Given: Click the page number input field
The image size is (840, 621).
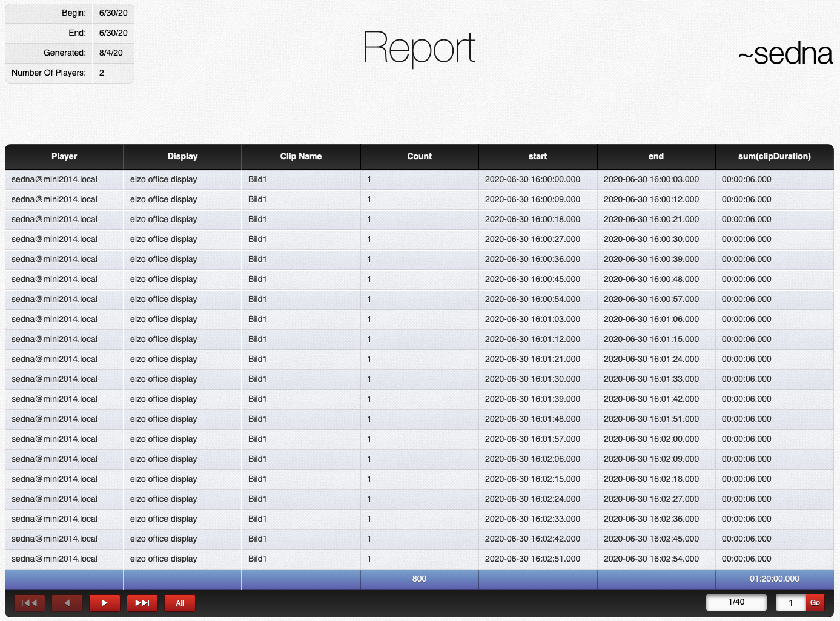Looking at the screenshot, I should coord(790,603).
